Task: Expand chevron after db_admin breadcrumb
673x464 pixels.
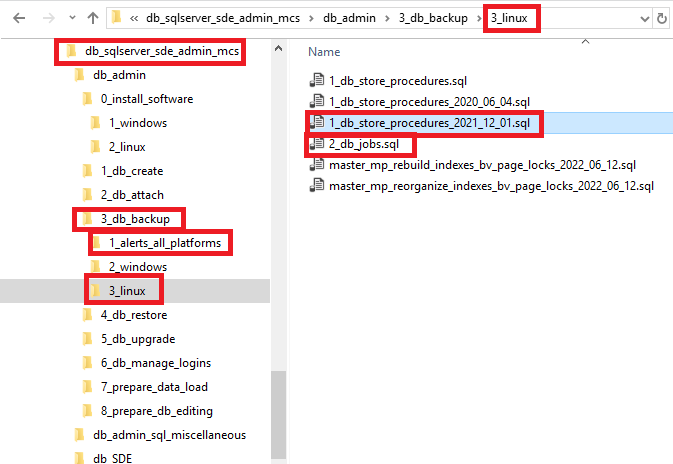Action: click(387, 18)
